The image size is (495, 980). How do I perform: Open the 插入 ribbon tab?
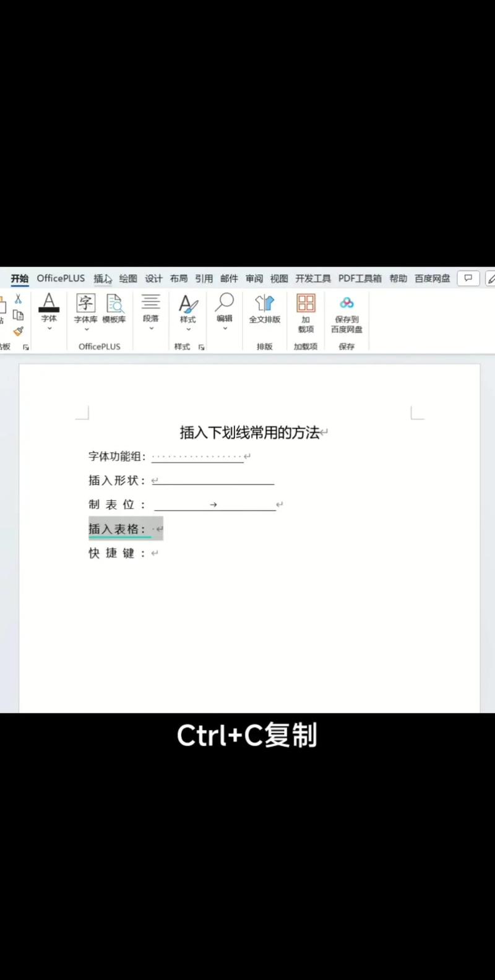point(103,278)
